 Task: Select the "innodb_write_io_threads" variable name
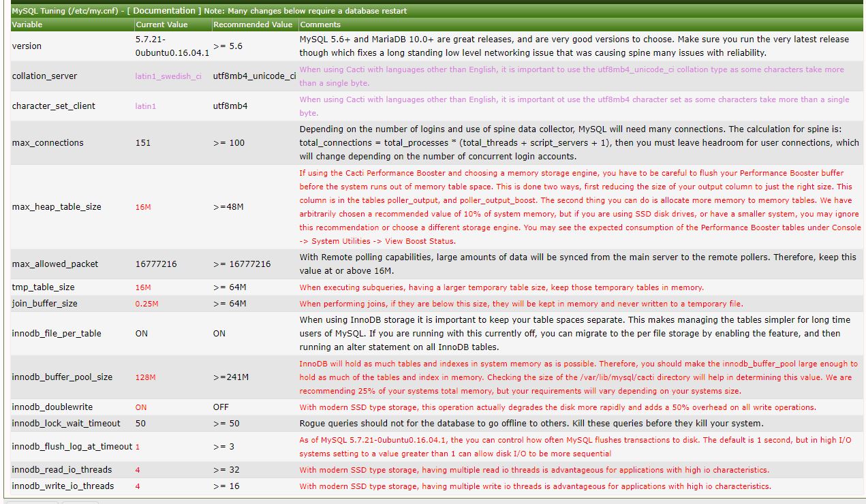tap(63, 486)
